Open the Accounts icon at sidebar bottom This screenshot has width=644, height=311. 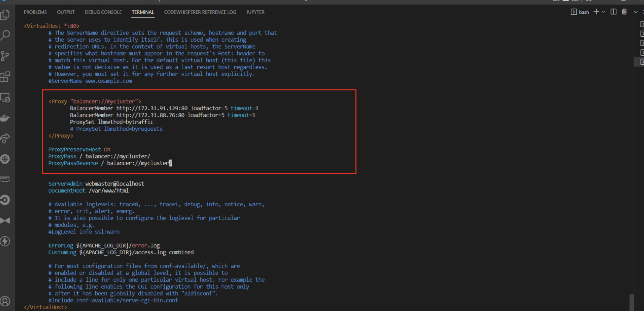click(5, 301)
